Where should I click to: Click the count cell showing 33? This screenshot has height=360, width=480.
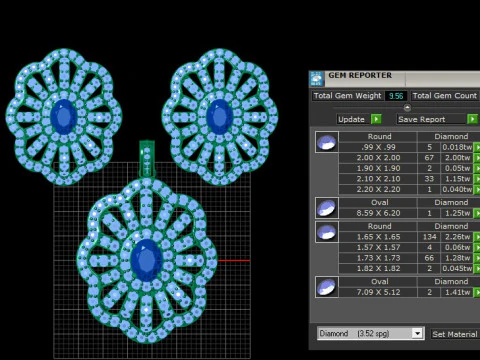coord(429,179)
